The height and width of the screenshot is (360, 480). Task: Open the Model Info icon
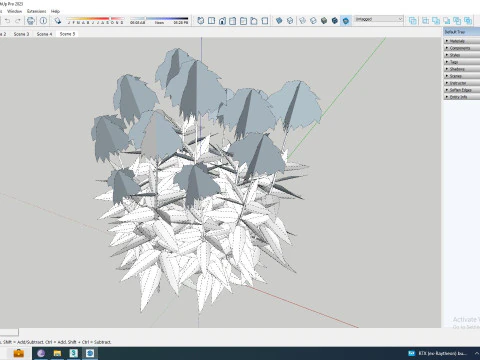pos(43,21)
